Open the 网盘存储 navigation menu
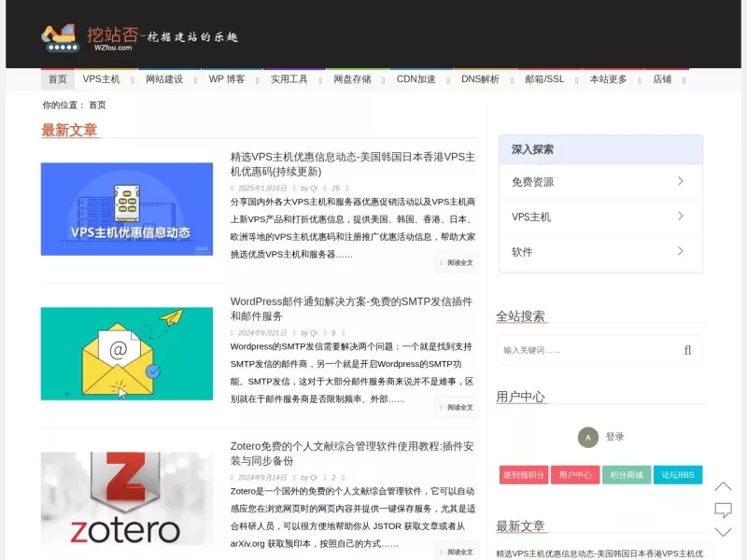The image size is (747, 560). pyautogui.click(x=352, y=79)
